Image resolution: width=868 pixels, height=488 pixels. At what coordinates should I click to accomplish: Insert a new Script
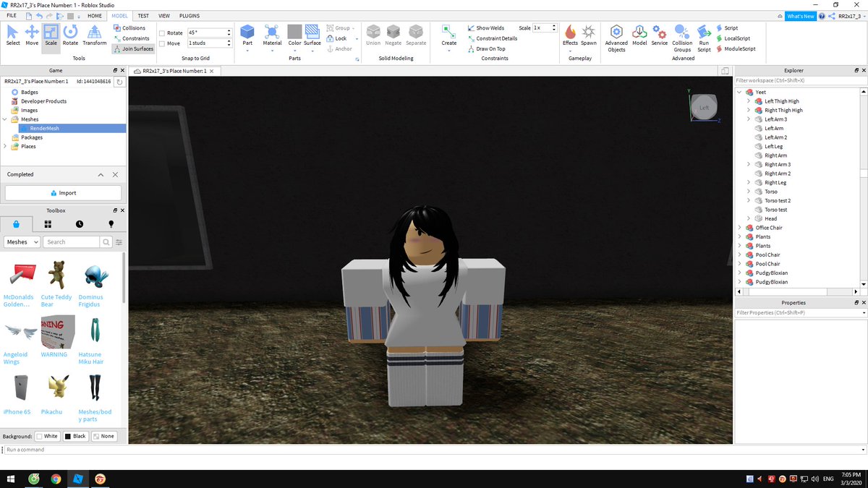click(x=727, y=28)
